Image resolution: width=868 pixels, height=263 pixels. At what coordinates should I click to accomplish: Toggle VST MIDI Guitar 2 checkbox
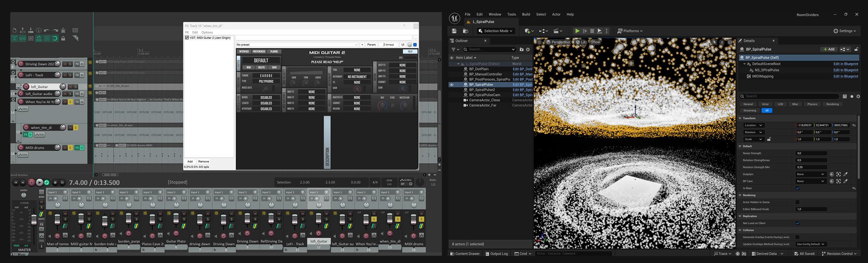[187, 38]
